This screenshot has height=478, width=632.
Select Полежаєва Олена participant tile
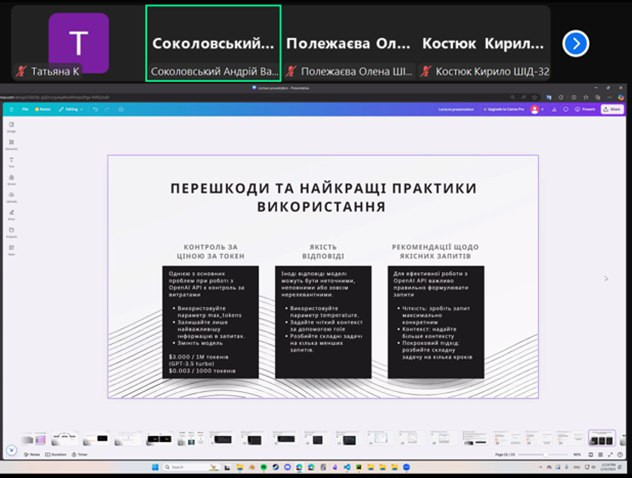(x=349, y=44)
